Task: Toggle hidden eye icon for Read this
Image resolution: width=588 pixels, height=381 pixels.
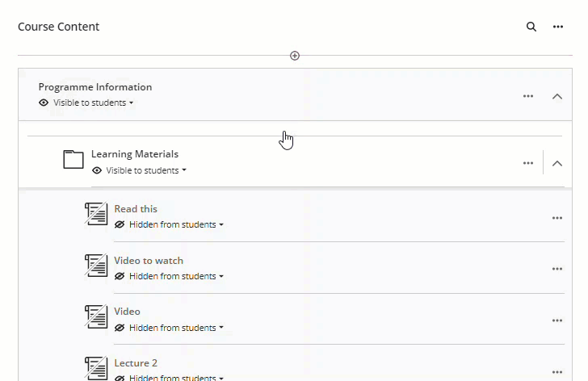Action: (120, 224)
